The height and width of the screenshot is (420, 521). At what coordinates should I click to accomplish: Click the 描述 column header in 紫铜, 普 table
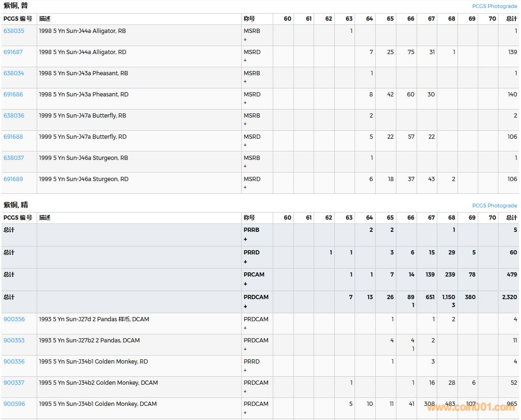coord(45,19)
